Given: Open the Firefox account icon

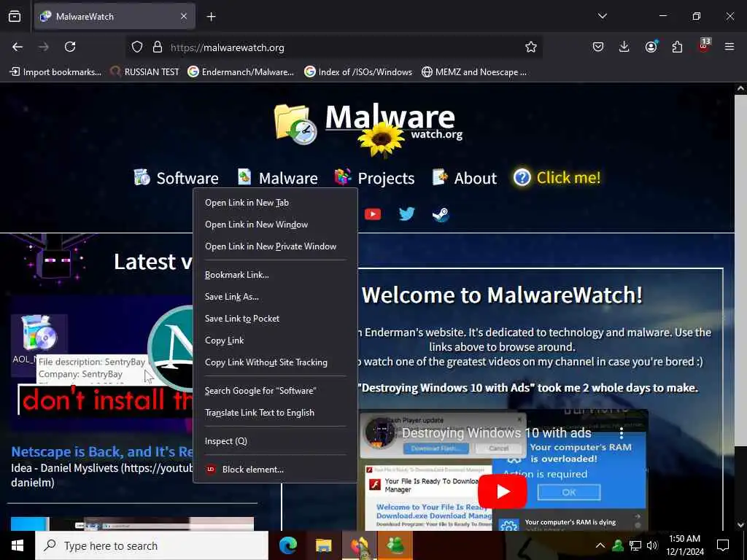Looking at the screenshot, I should pos(651,47).
